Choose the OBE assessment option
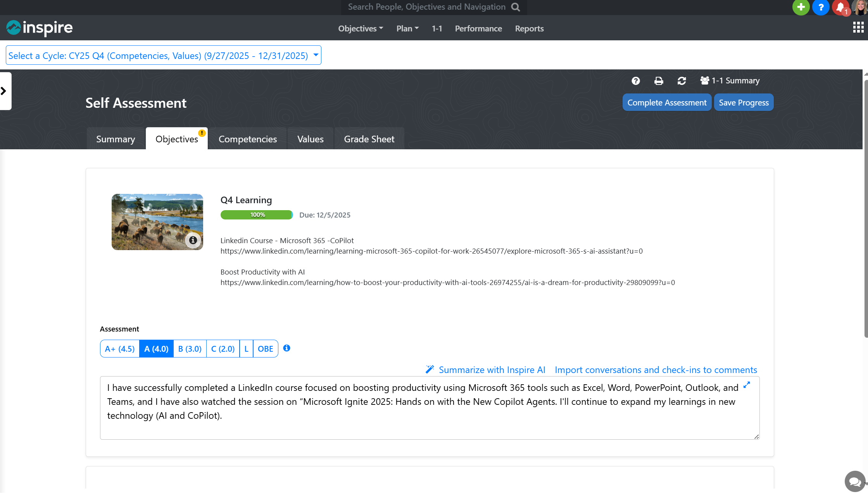868x494 pixels. pyautogui.click(x=265, y=349)
